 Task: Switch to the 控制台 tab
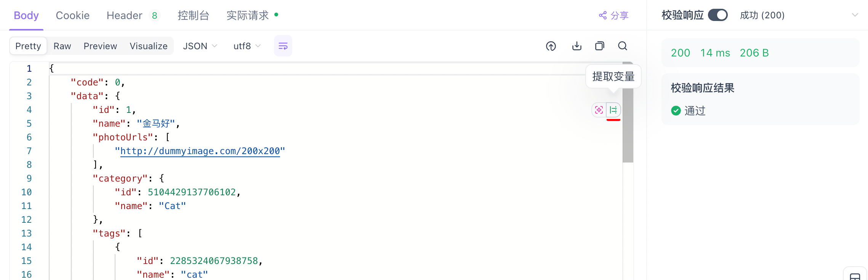194,15
